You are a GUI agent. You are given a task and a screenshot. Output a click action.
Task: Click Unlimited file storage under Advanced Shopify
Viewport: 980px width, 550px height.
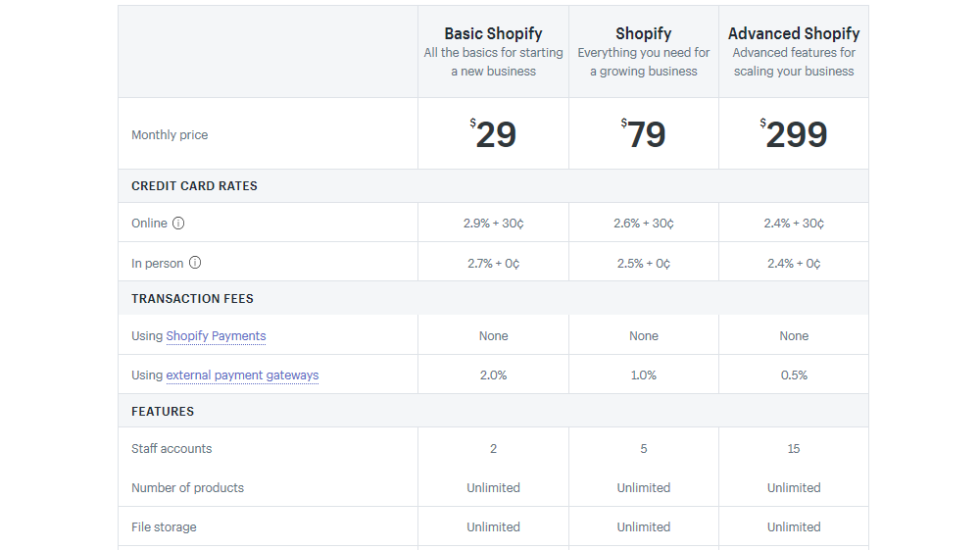(794, 526)
